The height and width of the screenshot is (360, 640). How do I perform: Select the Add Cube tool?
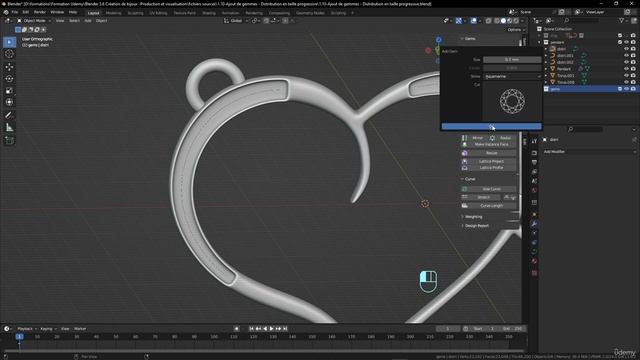[9, 141]
